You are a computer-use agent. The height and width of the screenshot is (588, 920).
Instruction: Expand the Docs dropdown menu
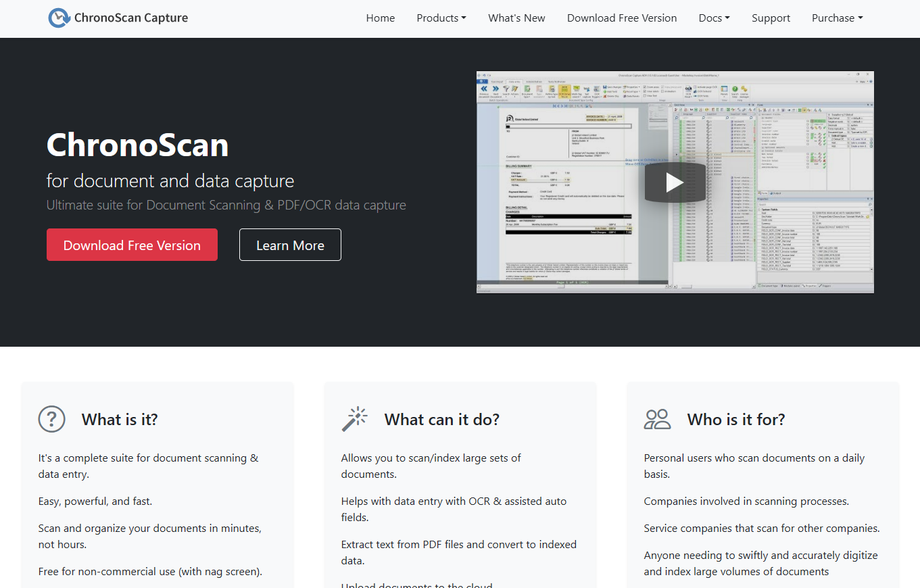click(714, 18)
